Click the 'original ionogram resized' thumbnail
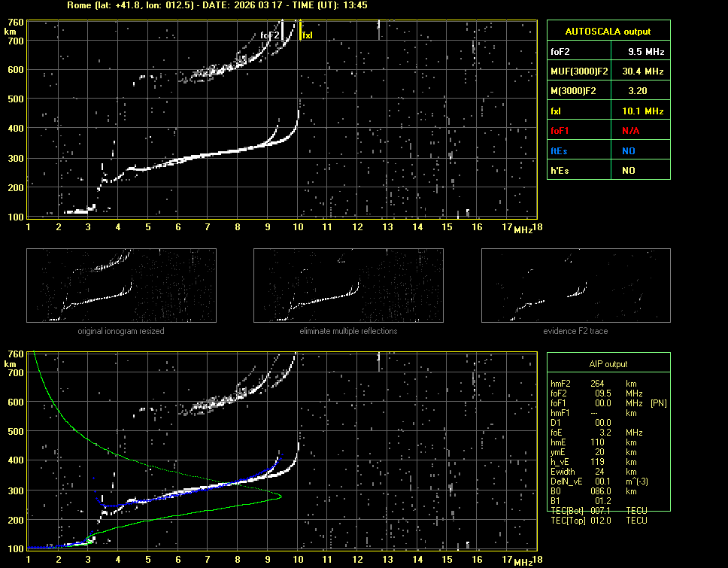This screenshot has height=568, width=728. [121, 287]
